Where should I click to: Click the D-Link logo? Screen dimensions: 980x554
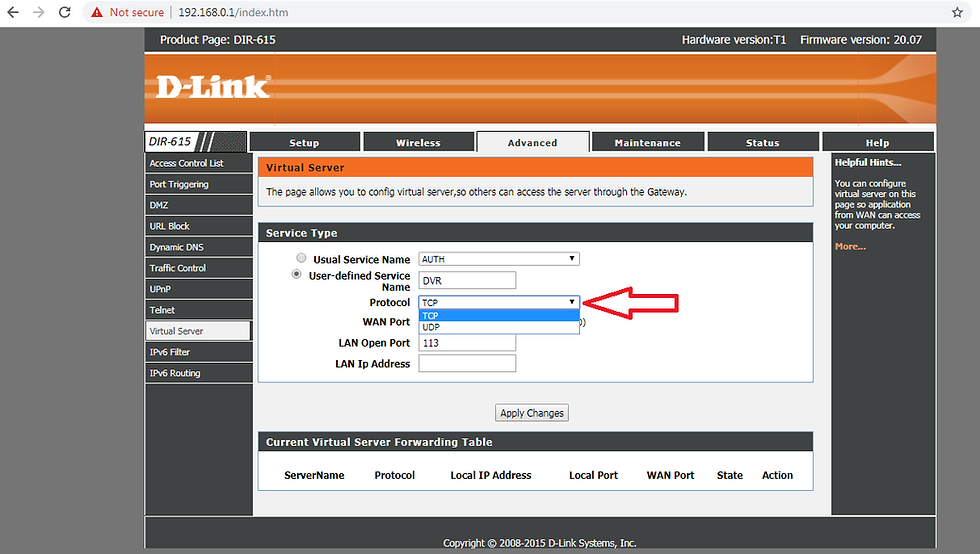213,87
